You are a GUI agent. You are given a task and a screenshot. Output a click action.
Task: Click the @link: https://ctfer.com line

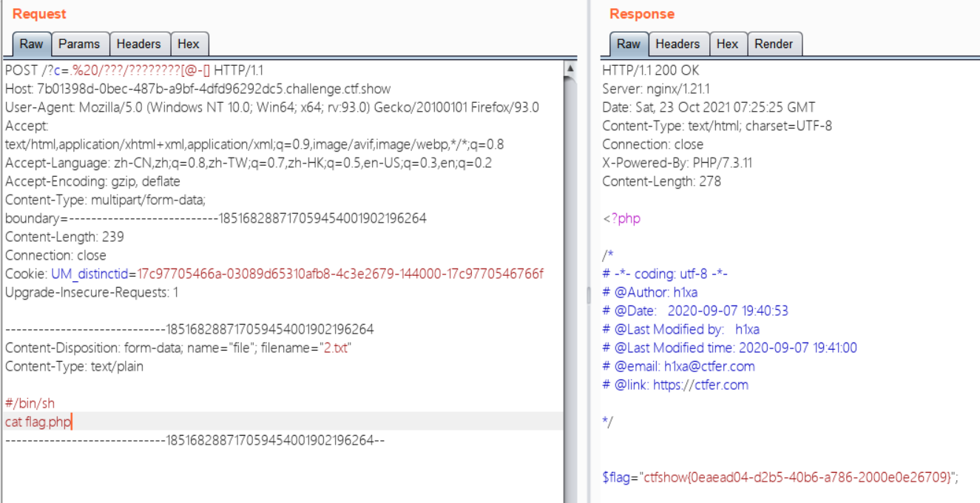(x=675, y=385)
